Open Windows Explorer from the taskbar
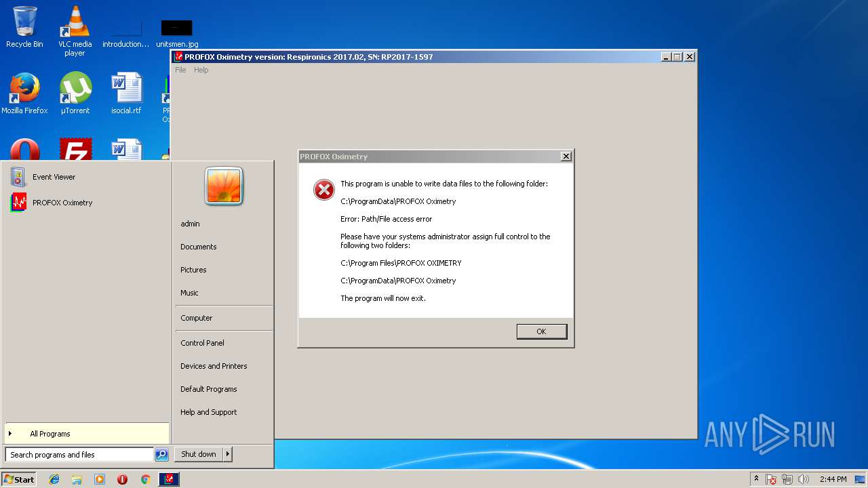The width and height of the screenshot is (868, 488). point(77,479)
